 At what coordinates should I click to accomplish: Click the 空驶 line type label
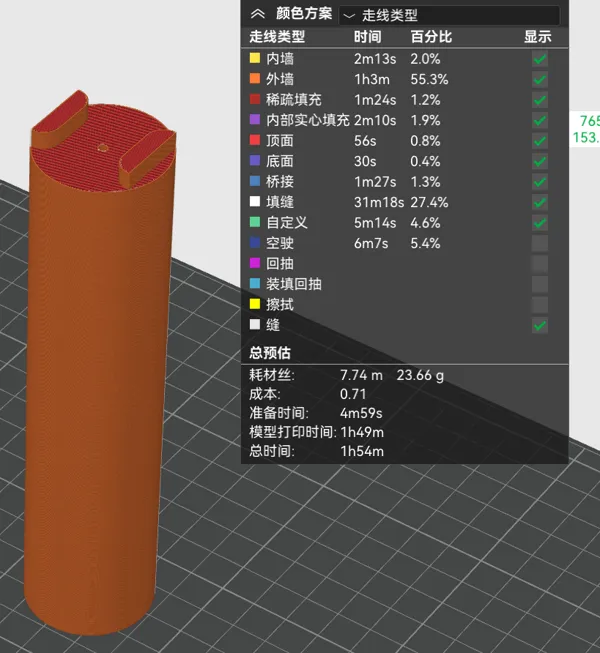[x=280, y=243]
